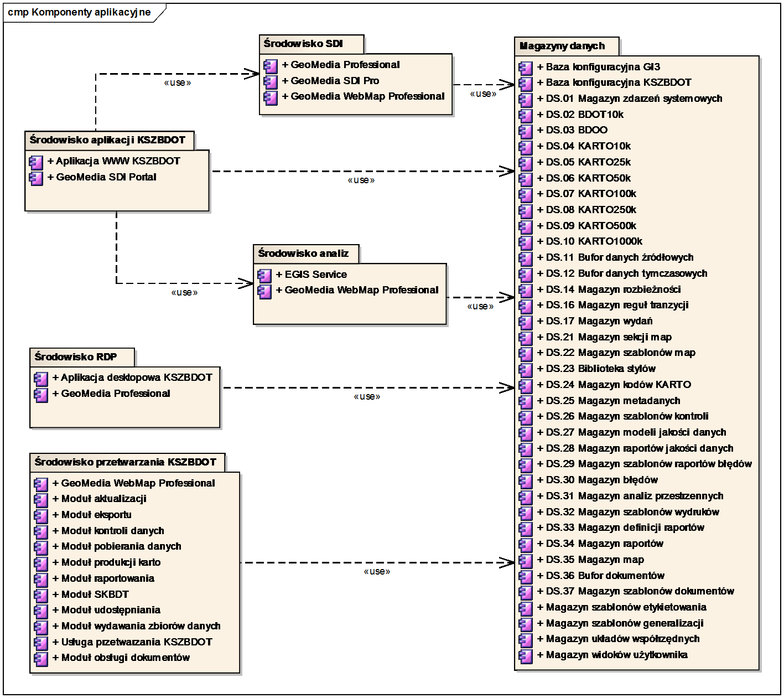The width and height of the screenshot is (784, 698).
Task: Select the GeoMedia SDI Pro entry
Action: tap(330, 81)
